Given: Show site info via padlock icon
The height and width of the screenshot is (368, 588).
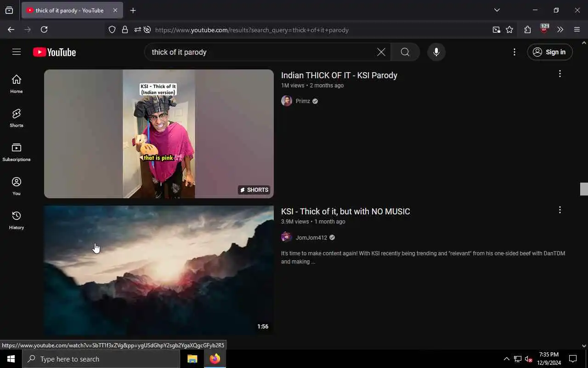Looking at the screenshot, I should [125, 30].
